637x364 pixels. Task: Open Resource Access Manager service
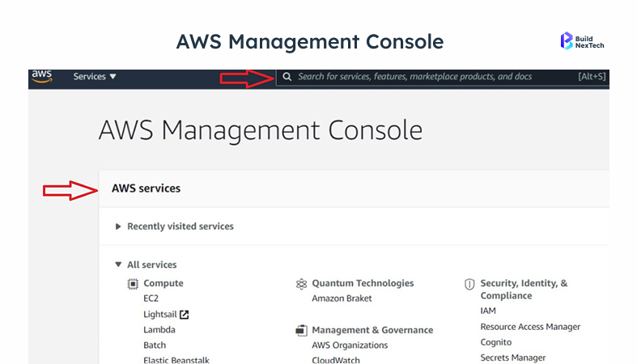[x=530, y=327]
